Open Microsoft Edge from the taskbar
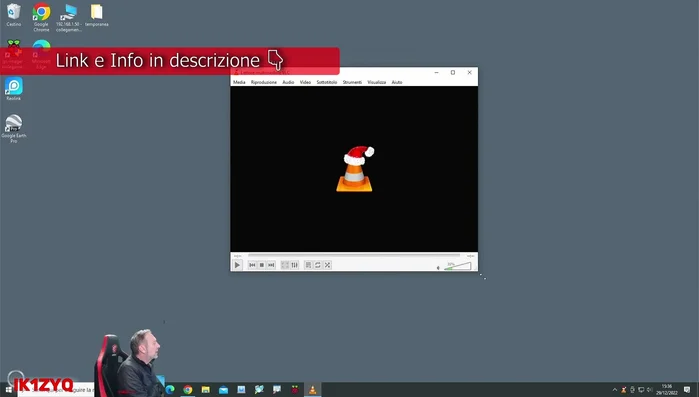This screenshot has height=397, width=699. pos(170,389)
